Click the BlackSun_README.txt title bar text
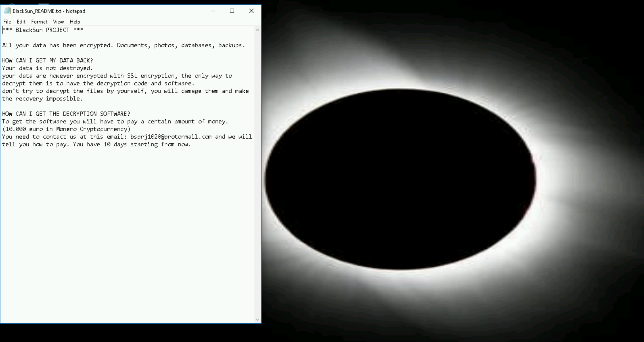 (x=49, y=11)
